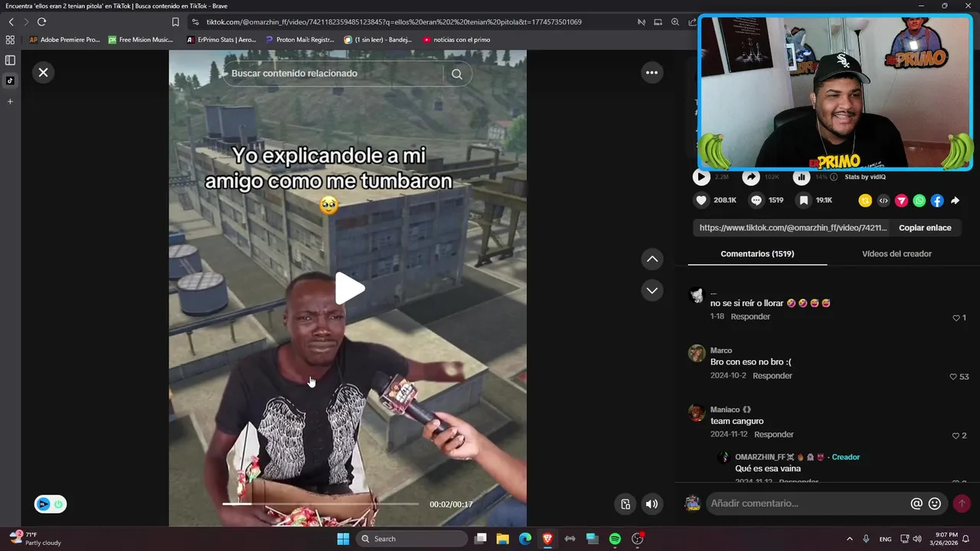The height and width of the screenshot is (551, 980).
Task: Open 'Proton Mail: Registr...' bookmark
Action: (300, 40)
